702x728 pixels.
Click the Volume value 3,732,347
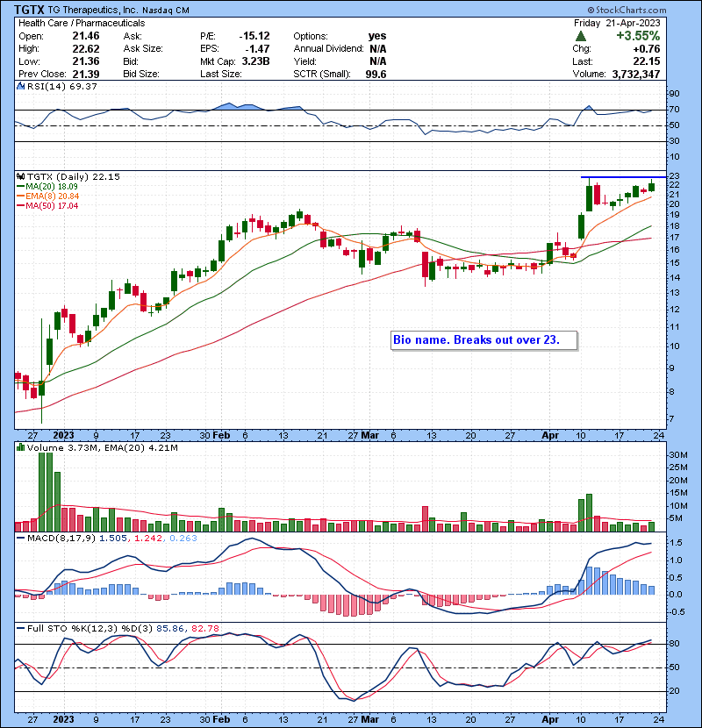click(x=636, y=75)
